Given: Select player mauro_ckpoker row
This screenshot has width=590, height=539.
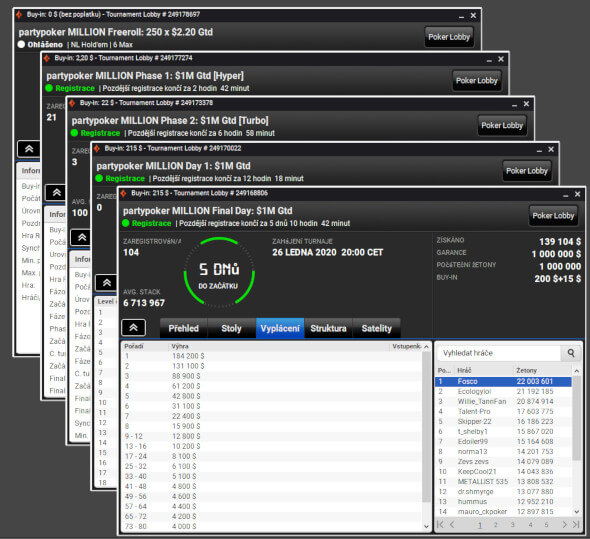Looking at the screenshot, I should [503, 512].
